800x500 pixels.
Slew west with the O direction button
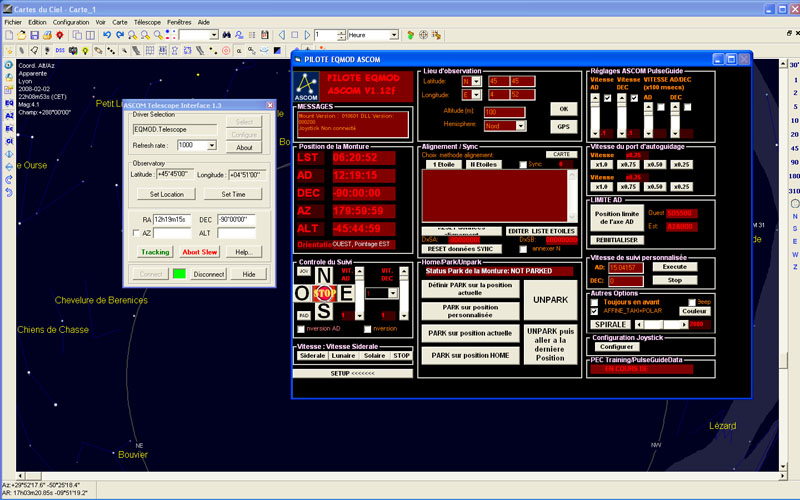(x=302, y=293)
